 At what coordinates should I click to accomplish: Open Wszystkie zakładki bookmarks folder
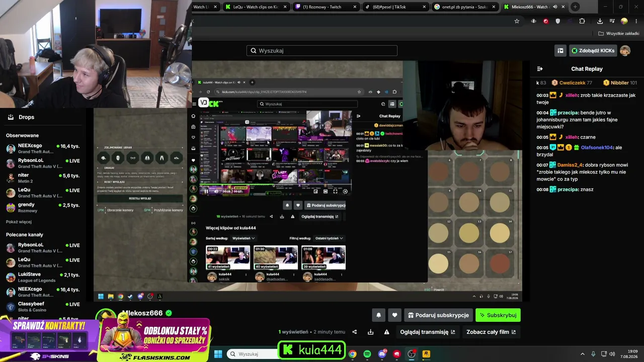(x=619, y=34)
